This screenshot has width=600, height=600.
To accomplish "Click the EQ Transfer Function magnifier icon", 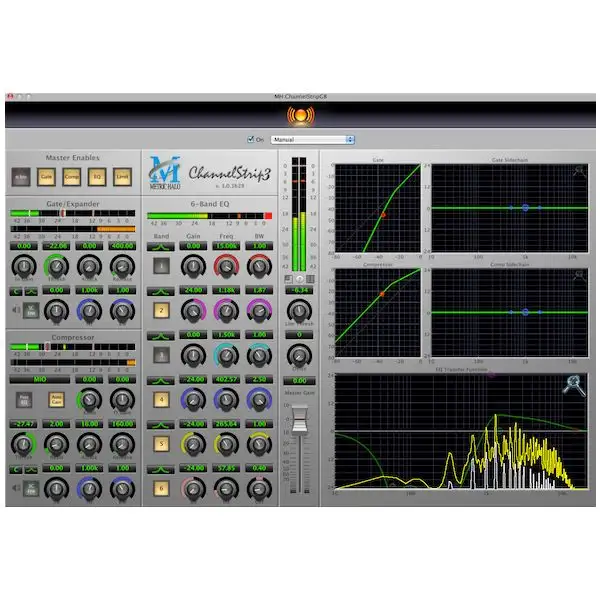I will click(573, 385).
